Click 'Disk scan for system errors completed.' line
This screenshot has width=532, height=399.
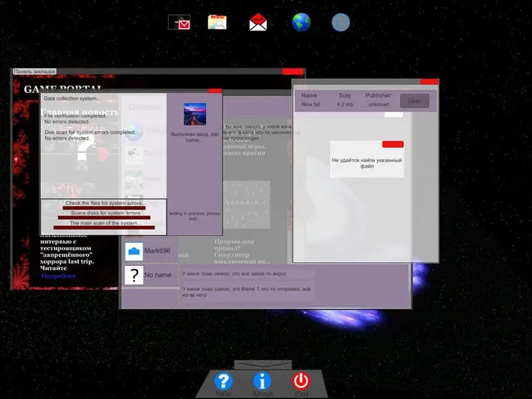pyautogui.click(x=90, y=132)
